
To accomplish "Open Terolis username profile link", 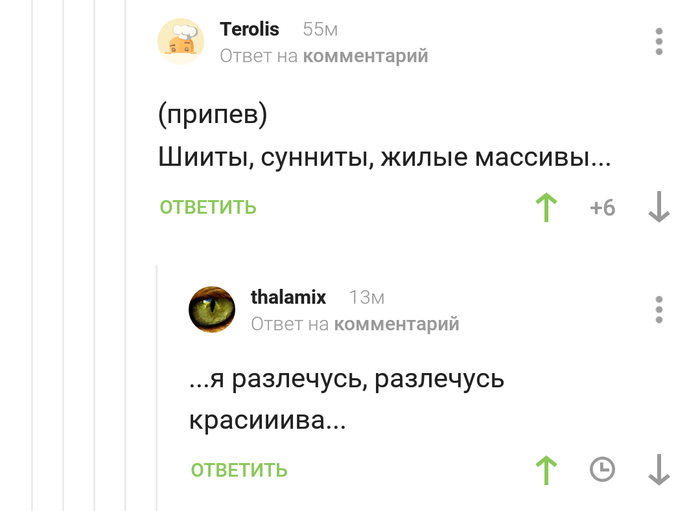I will (250, 29).
